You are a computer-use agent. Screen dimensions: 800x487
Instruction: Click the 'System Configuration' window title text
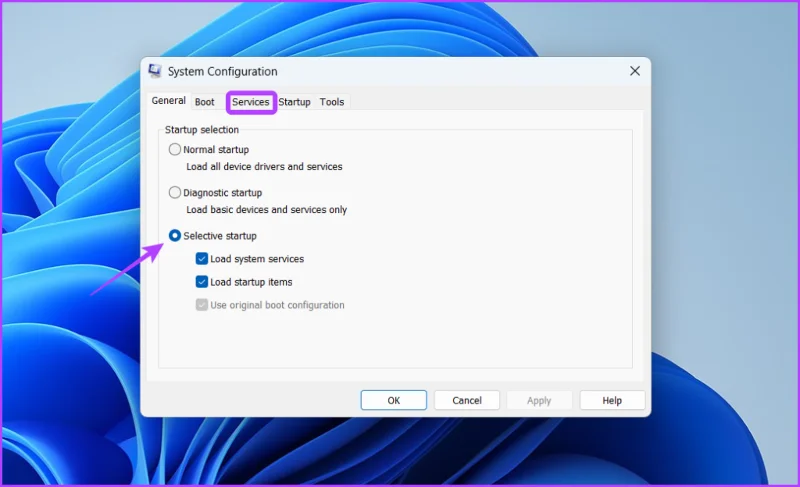click(x=222, y=71)
